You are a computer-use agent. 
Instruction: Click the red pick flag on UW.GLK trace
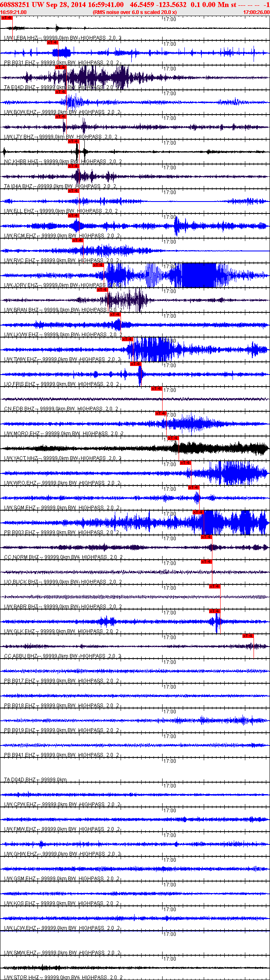click(x=214, y=611)
